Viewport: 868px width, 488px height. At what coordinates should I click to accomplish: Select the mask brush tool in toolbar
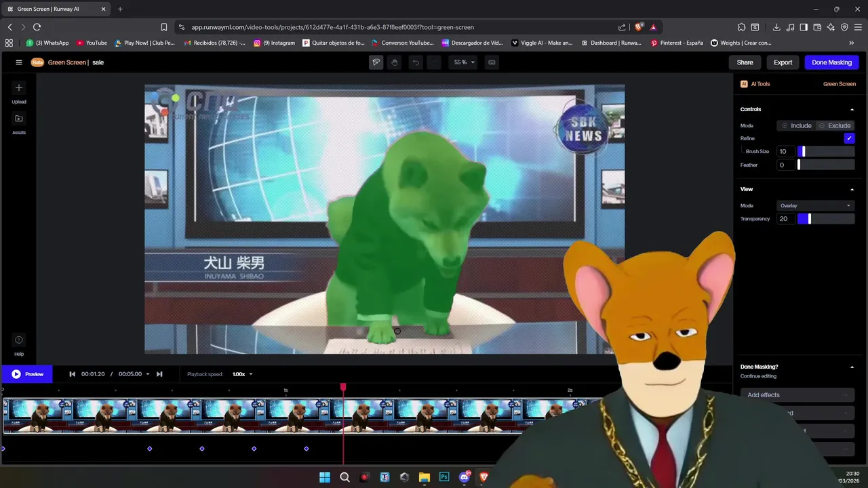[x=376, y=62]
